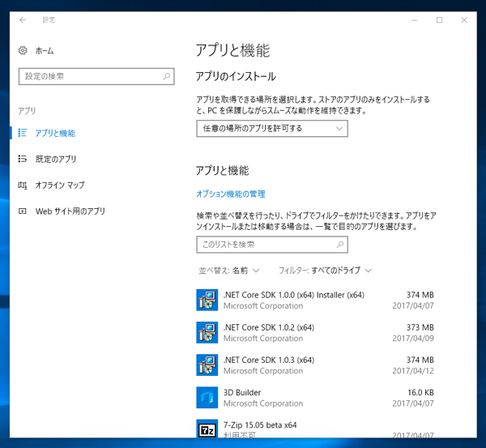Click the 2017/04/12 install date

pyautogui.click(x=413, y=371)
